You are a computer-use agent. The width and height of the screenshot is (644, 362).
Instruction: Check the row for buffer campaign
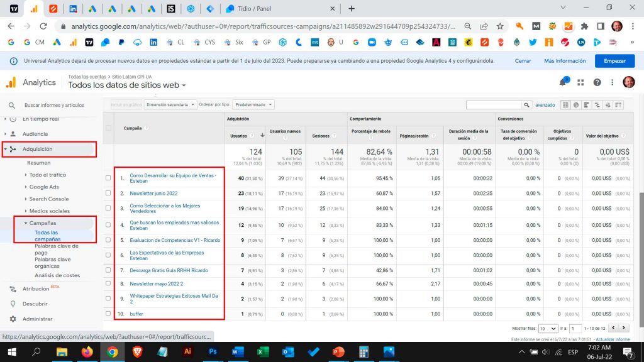(x=108, y=314)
